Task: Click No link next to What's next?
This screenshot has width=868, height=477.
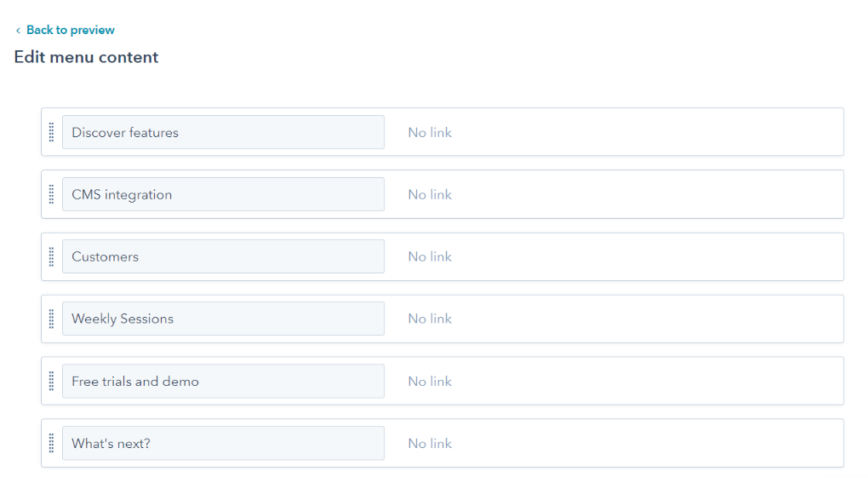Action: 430,443
